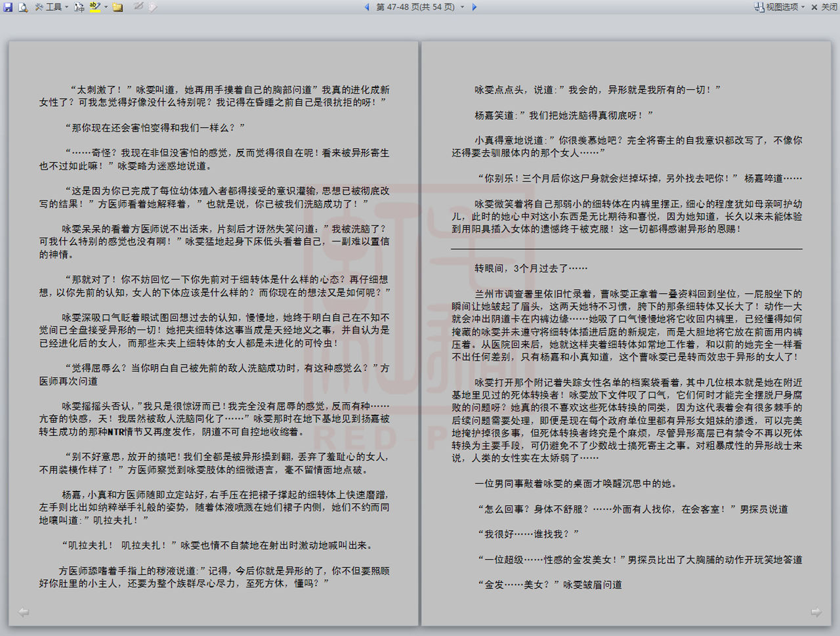Open the 工具 (Tools) menu
Image resolution: width=840 pixels, height=636 pixels.
[52, 7]
